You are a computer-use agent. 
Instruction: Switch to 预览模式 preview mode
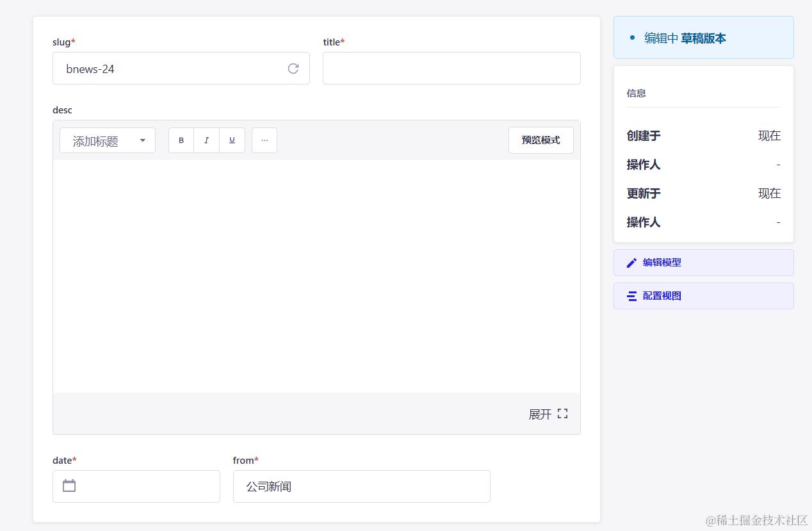[541, 140]
